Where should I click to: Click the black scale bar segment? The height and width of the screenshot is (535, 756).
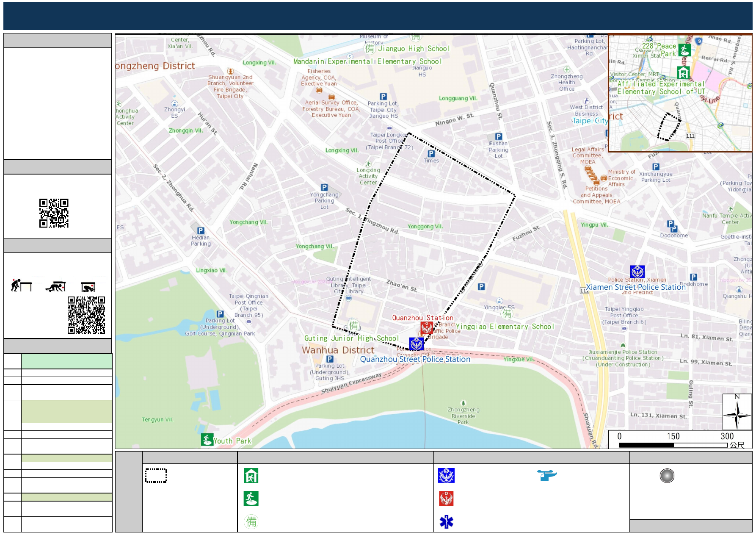click(646, 445)
